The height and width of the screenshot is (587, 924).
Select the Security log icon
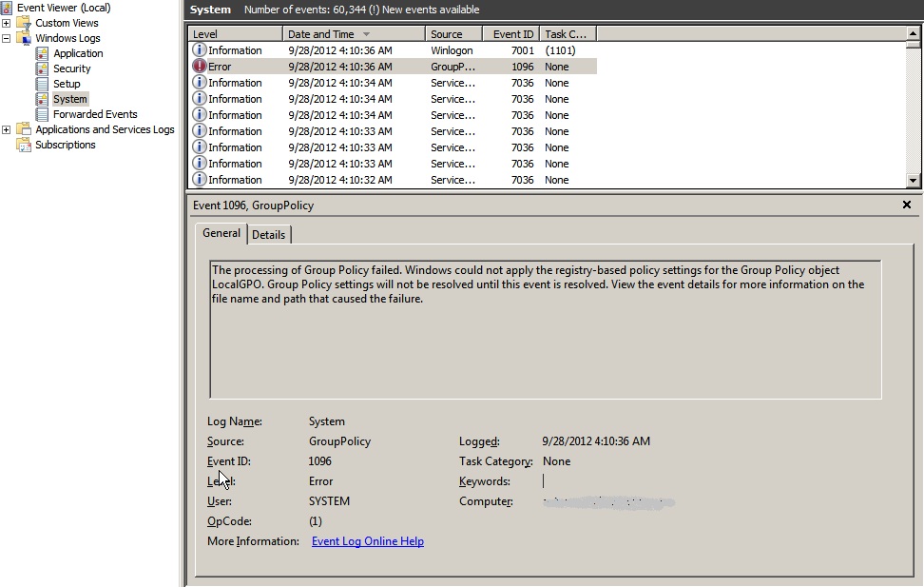click(x=42, y=69)
